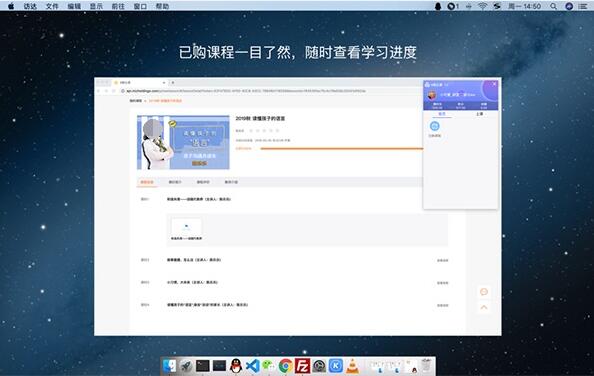Open QQ penguin icon in the Dock

pyautogui.click(x=236, y=366)
